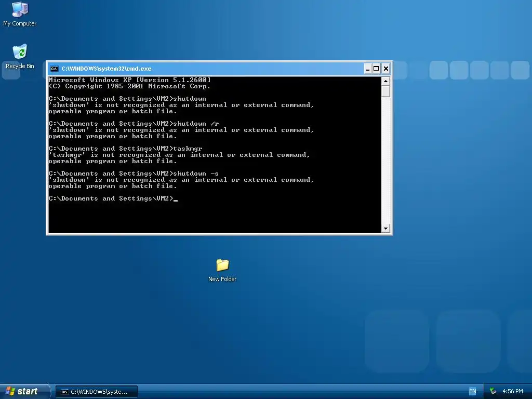Close the cmd.exe window
Screen dimensions: 532x399
[x=386, y=69]
